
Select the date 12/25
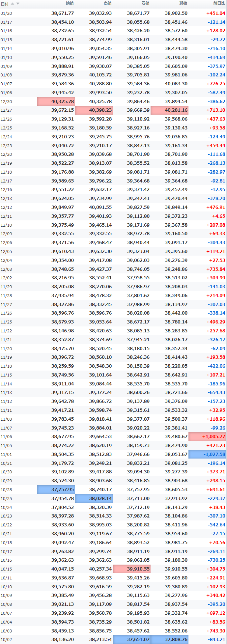[x=6, y=128]
